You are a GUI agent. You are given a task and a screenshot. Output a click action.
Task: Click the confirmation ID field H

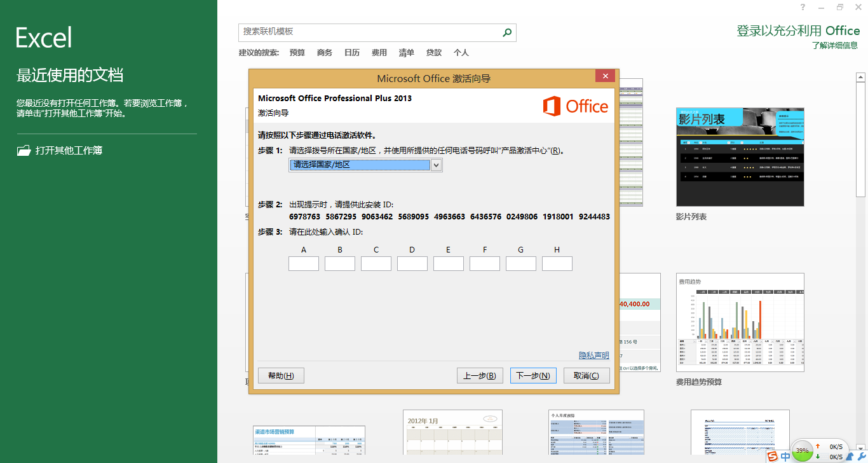pyautogui.click(x=557, y=263)
